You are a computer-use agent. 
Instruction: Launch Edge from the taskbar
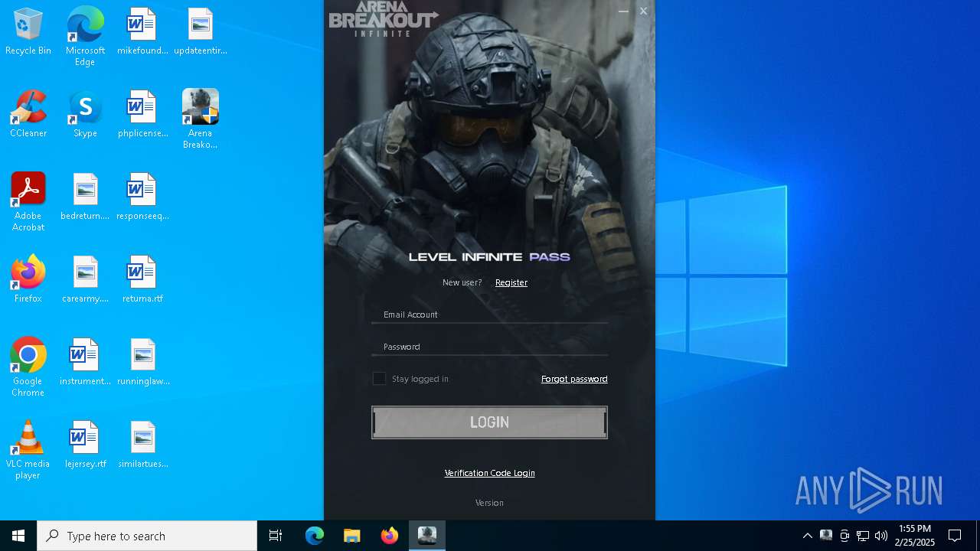coord(315,536)
